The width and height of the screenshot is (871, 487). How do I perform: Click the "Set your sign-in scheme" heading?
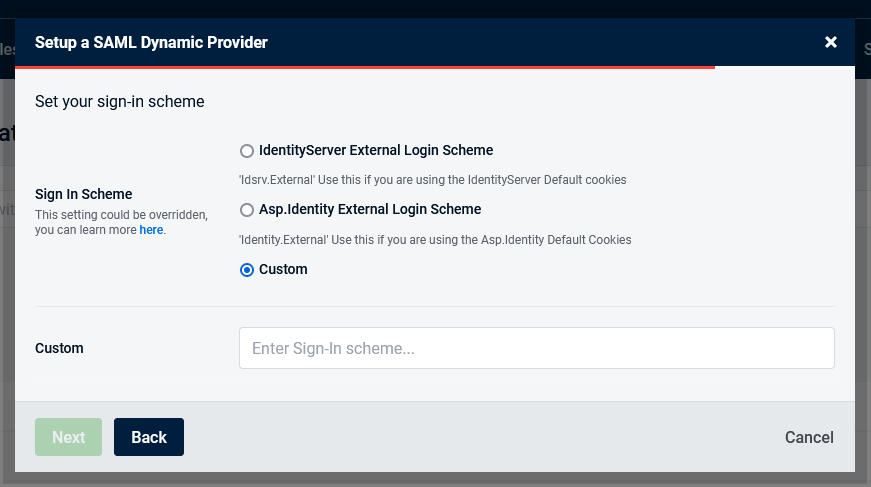pos(120,101)
